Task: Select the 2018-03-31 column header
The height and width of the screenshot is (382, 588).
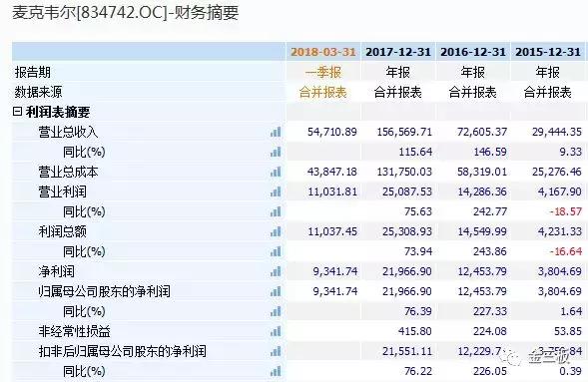Action: pyautogui.click(x=323, y=52)
